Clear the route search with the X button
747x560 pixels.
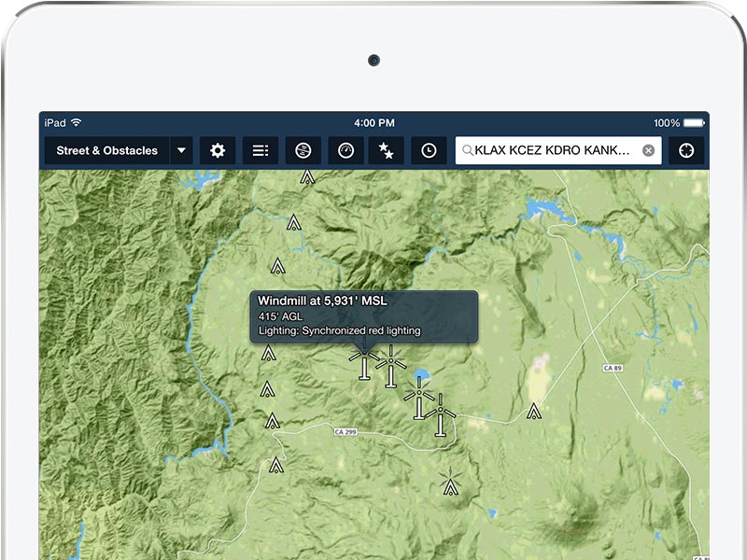click(648, 150)
